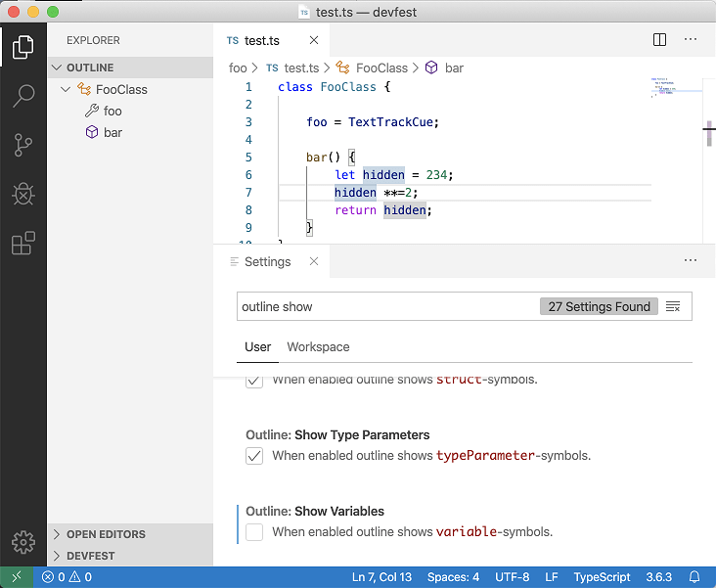Open the Search view icon
The width and height of the screenshot is (716, 588).
pos(23,96)
